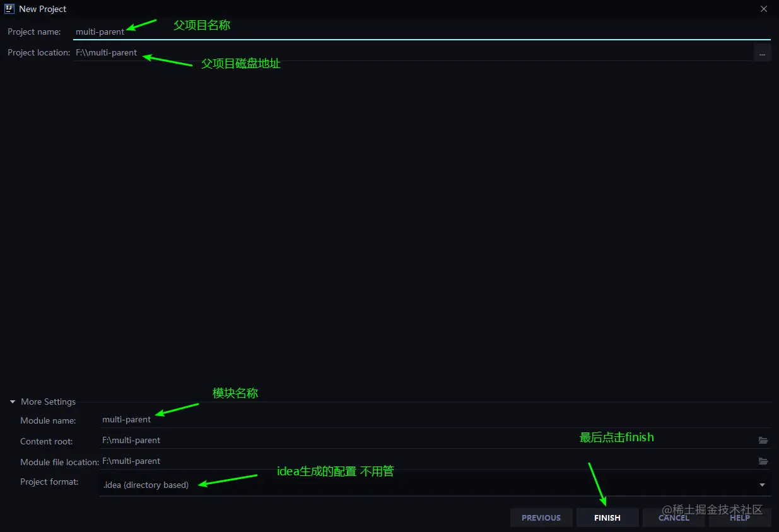This screenshot has height=532, width=779.
Task: Open Help for the New Project dialog
Action: click(x=740, y=518)
